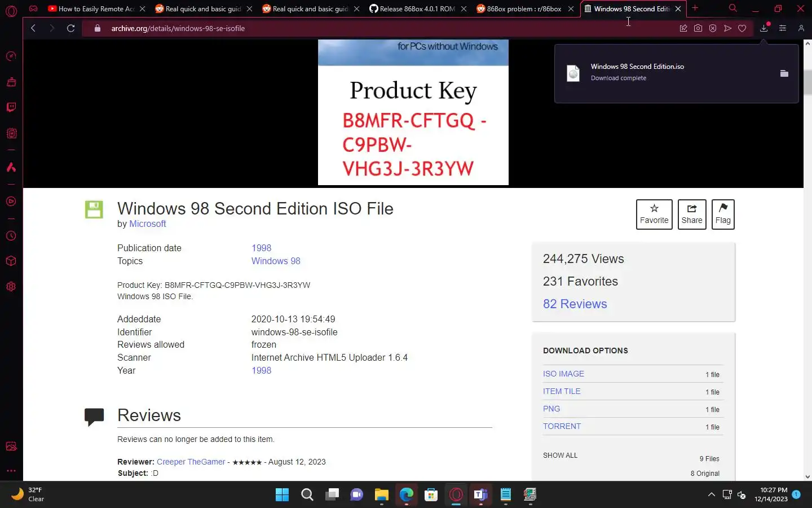Open Extensions cube icon in sidebar
Screen dimensions: 812x508
(x=11, y=261)
